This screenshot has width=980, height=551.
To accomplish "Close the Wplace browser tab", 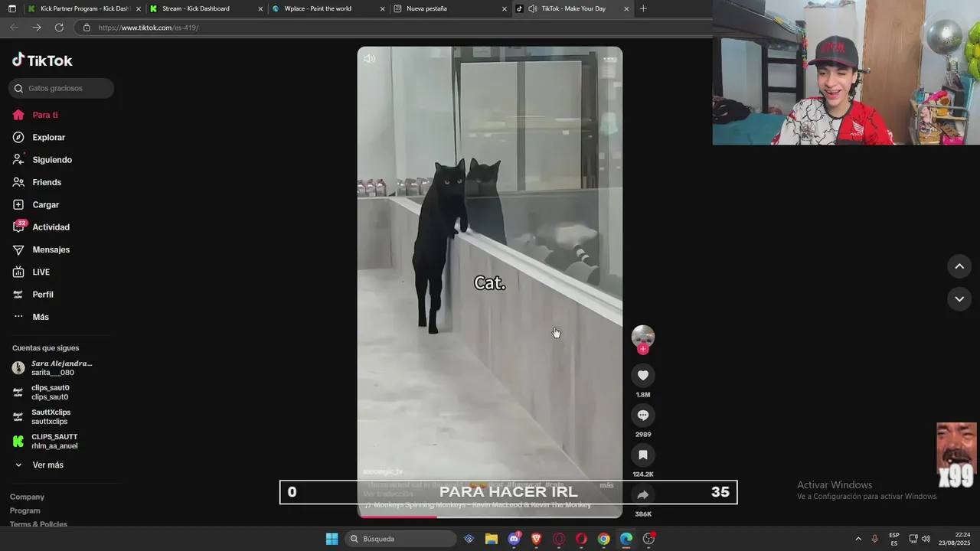I will 382,9.
